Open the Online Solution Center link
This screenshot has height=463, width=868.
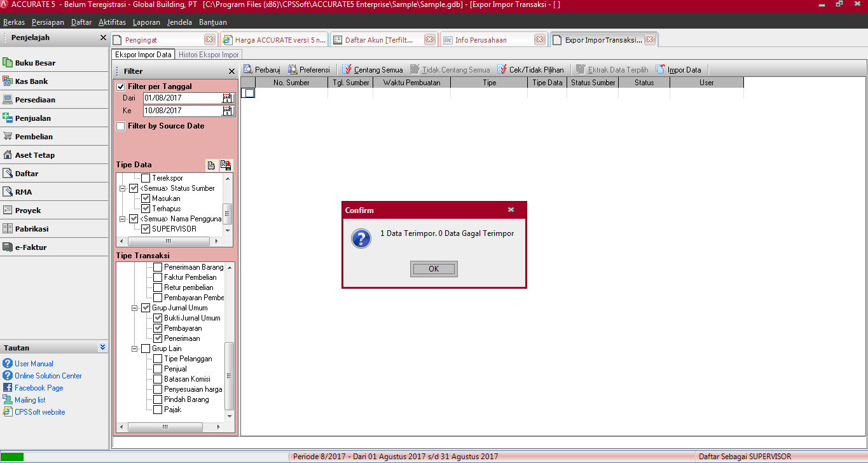point(48,376)
